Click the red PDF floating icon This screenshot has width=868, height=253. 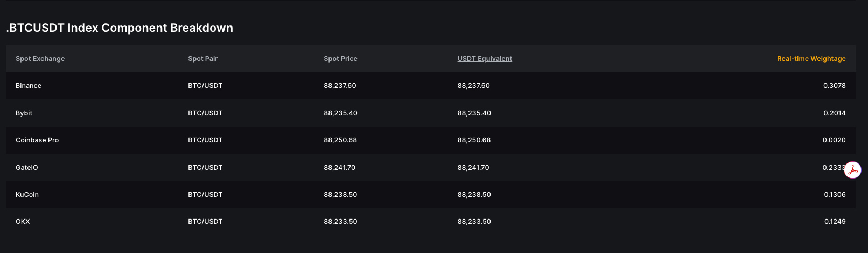tap(852, 170)
